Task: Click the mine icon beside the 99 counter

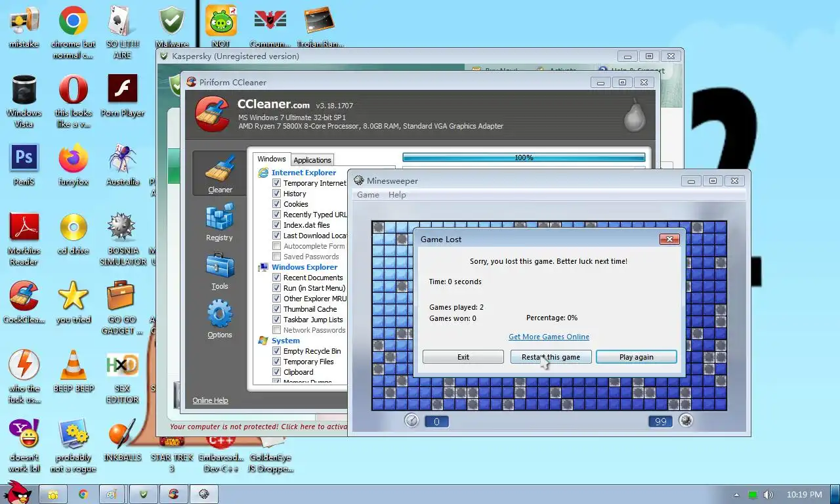Action: pyautogui.click(x=686, y=421)
